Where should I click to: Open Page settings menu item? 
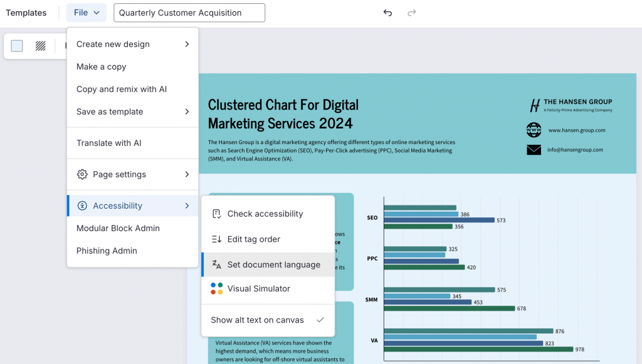pos(133,174)
